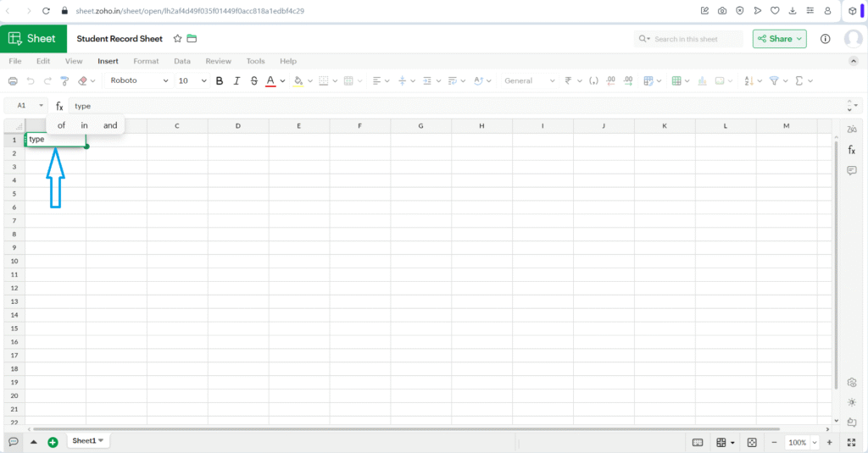Click the Sum function icon
Screen dimensions: 868x453
pos(798,81)
